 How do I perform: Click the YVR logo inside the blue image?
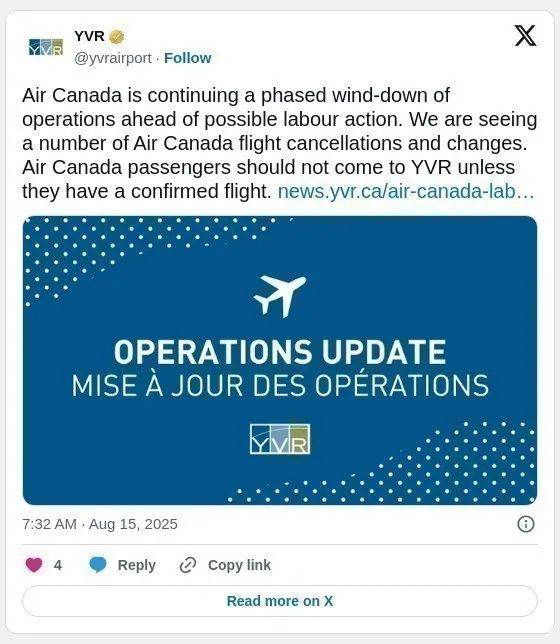click(x=280, y=439)
